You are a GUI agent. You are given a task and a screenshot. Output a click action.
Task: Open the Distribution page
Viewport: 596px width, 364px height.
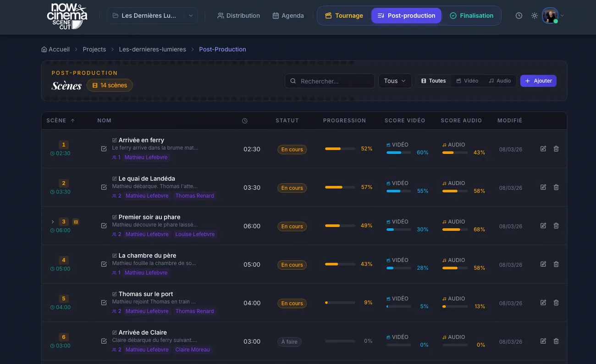pyautogui.click(x=238, y=16)
